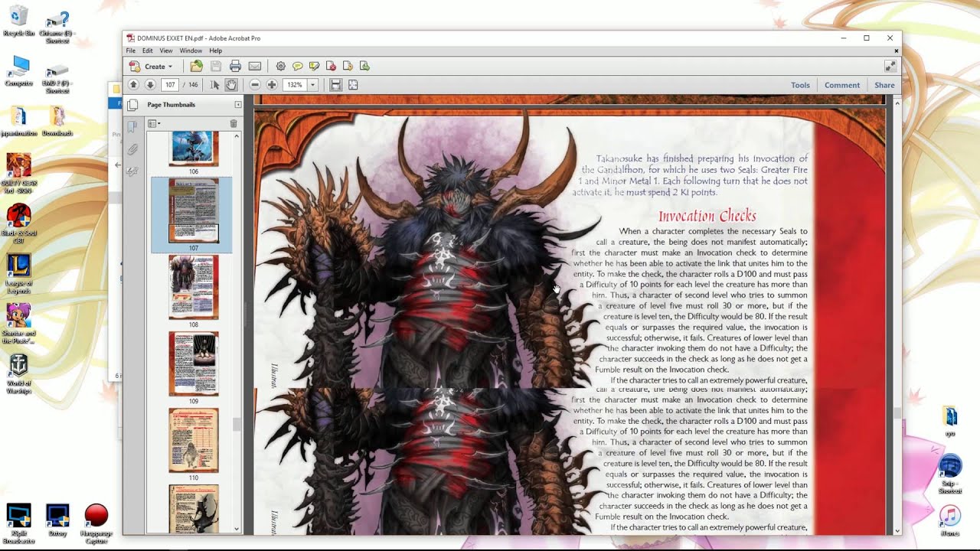Open Downloads desktop folder icon
Screen dimensions: 980x551
coord(57,121)
